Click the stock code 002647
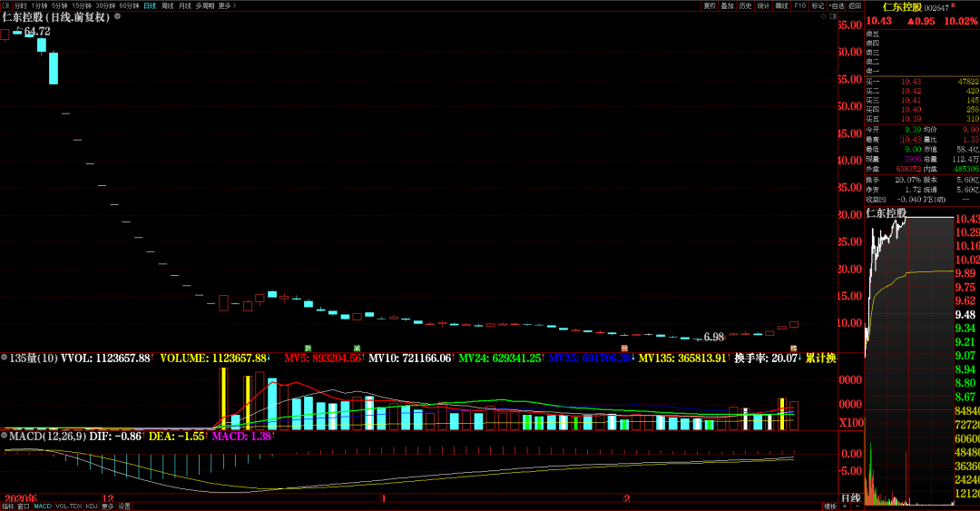Screen dimensions: 980x511 click(936, 8)
